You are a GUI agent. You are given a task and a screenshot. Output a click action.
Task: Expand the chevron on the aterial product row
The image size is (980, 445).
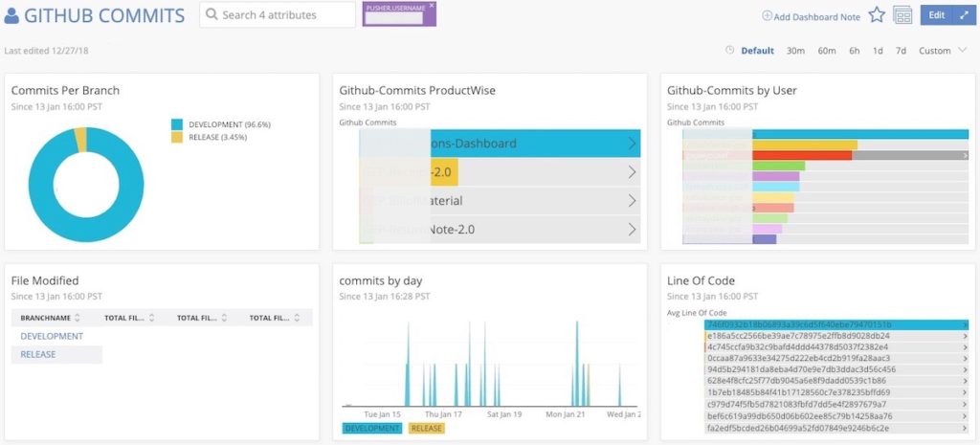tap(632, 201)
